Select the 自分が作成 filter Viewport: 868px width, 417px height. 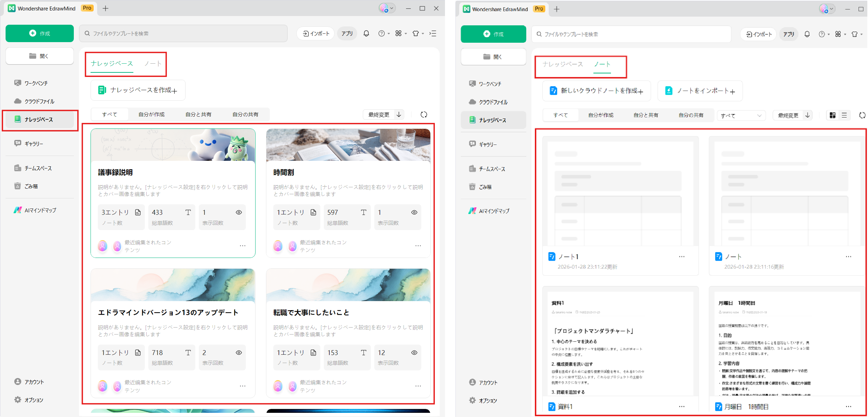click(x=151, y=114)
